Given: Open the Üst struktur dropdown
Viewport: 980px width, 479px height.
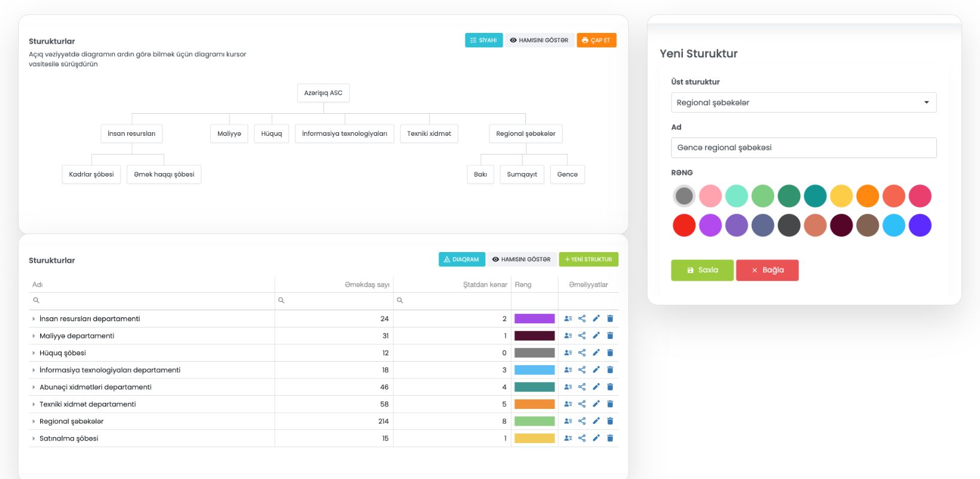Looking at the screenshot, I should point(803,102).
